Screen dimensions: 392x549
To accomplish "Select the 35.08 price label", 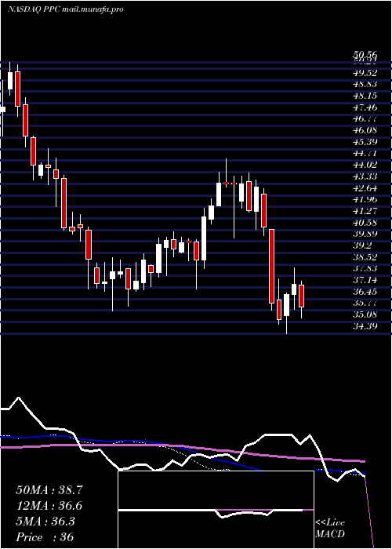I will 365,314.
